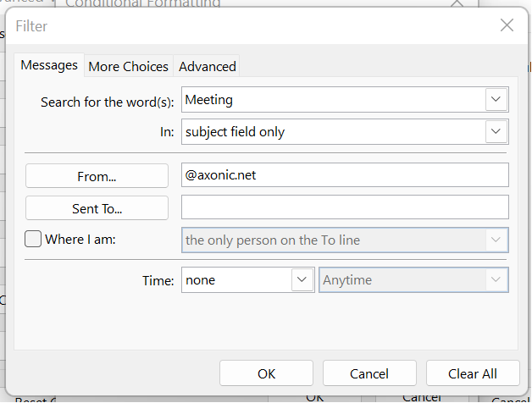Click the Clear All button
Image resolution: width=532 pixels, height=403 pixels.
point(473,373)
